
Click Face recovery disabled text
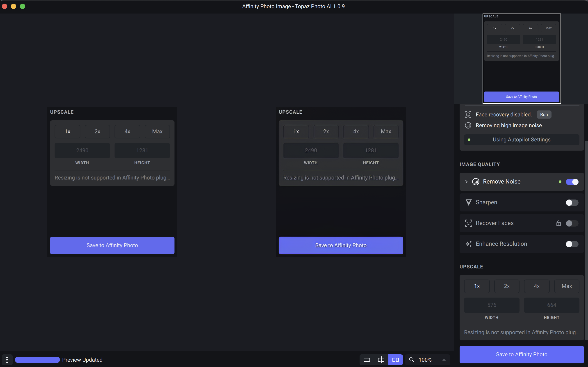click(x=504, y=115)
